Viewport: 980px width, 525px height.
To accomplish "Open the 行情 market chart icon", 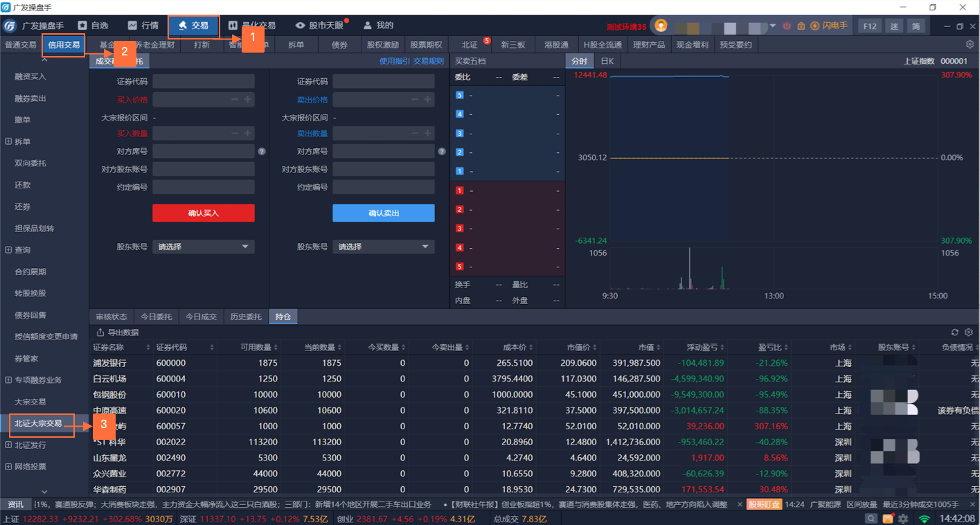I will 132,26.
